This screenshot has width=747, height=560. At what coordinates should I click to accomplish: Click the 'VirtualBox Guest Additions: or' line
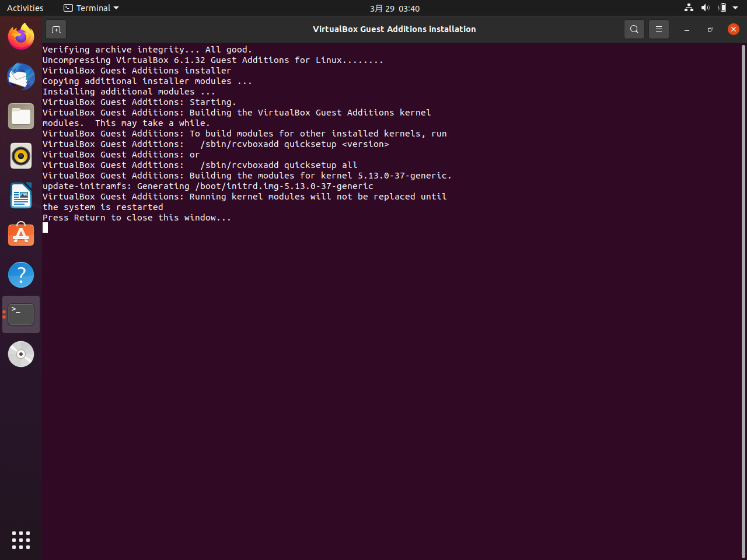pyautogui.click(x=121, y=155)
